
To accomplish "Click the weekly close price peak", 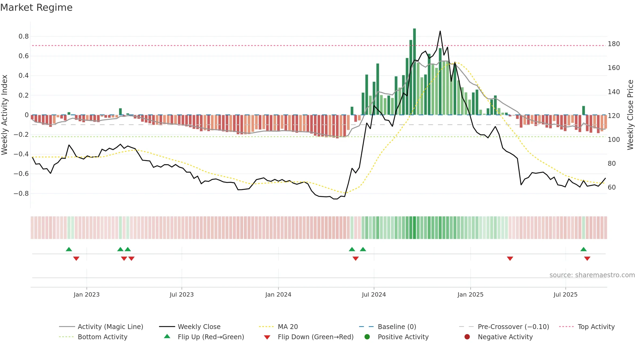I will 440,31.
